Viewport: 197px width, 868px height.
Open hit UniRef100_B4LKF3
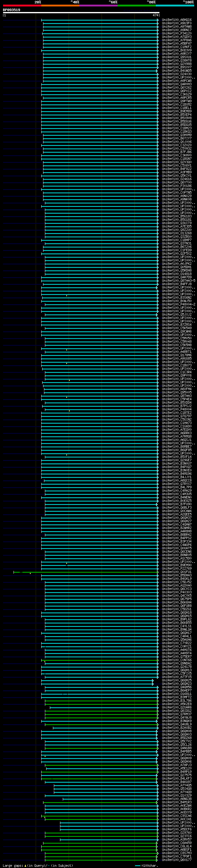pos(177,779)
